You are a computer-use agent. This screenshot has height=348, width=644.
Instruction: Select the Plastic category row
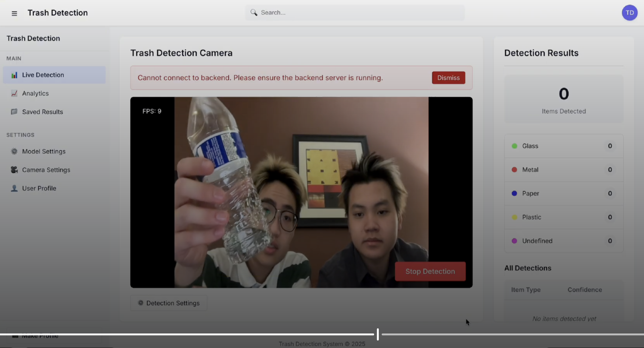coord(563,217)
